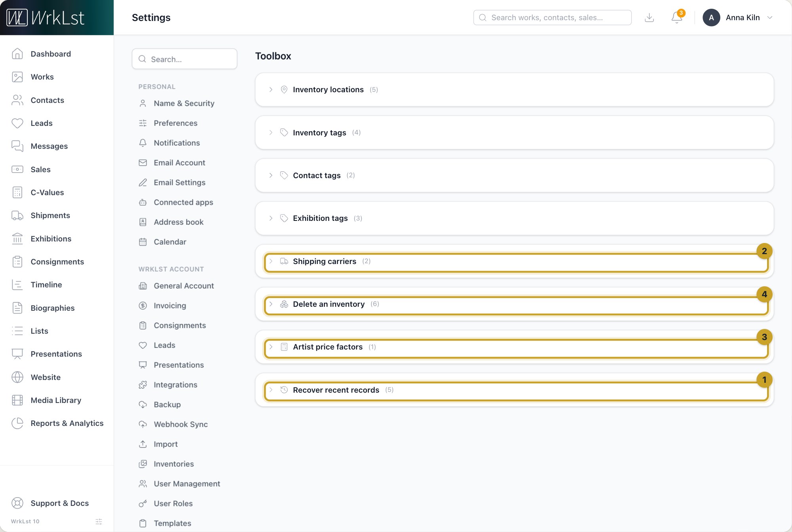Open Biographies in main sidebar
The width and height of the screenshot is (792, 532).
52,308
